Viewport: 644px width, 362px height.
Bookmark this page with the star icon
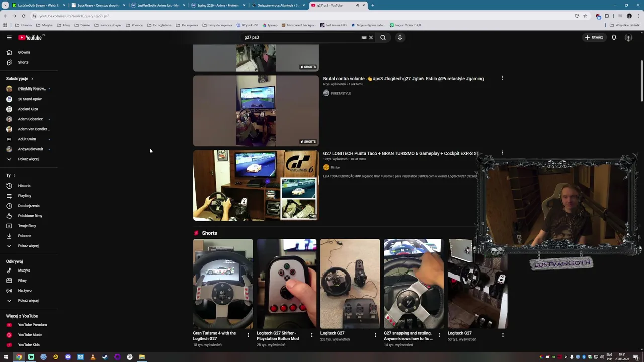click(x=585, y=16)
